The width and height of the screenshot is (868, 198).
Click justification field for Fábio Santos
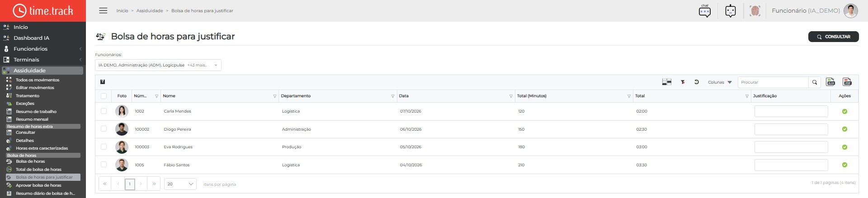pyautogui.click(x=791, y=165)
